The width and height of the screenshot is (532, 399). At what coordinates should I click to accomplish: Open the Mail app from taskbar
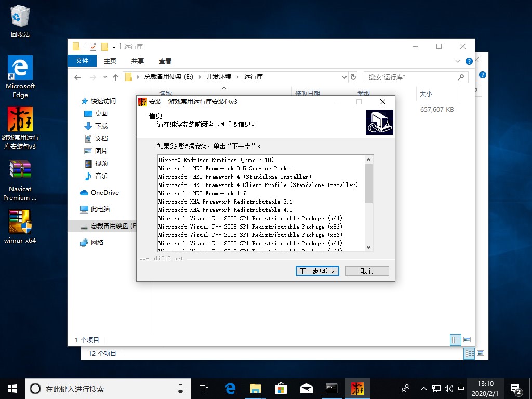pos(306,389)
